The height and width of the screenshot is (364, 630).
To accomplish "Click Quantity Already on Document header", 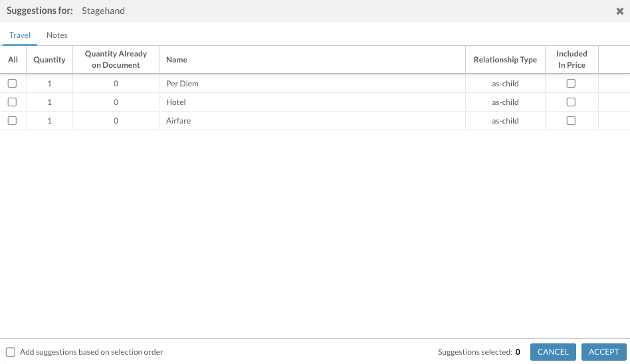I will point(116,60).
